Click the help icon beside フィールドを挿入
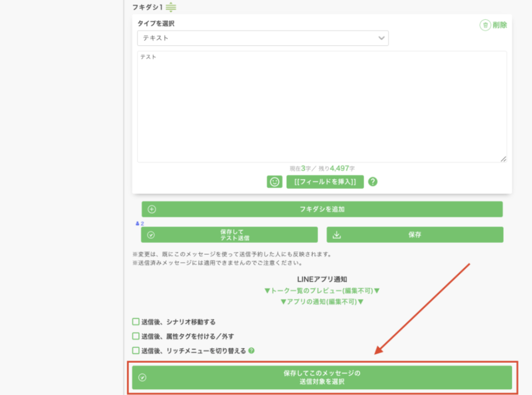The image size is (532, 395). coord(373,182)
